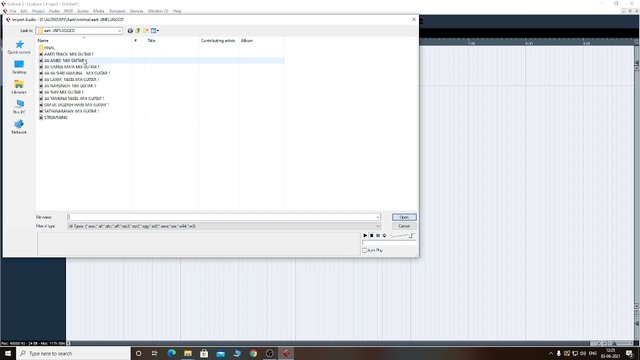Open the Audio menu
The width and height of the screenshot is (640, 360).
(54, 11)
